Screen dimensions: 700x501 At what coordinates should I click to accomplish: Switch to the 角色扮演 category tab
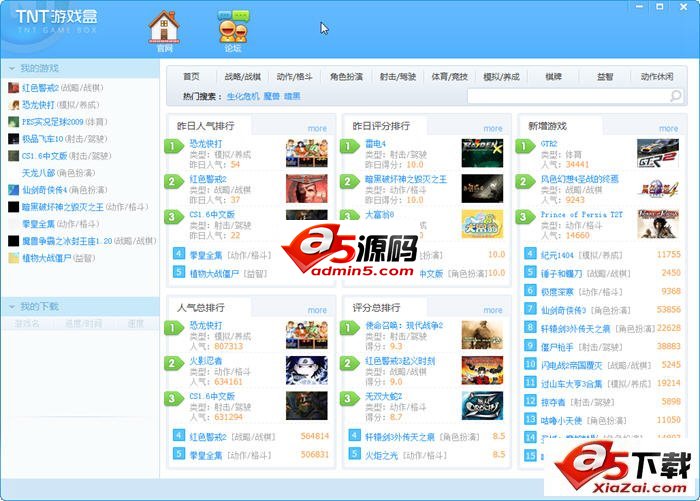(346, 77)
